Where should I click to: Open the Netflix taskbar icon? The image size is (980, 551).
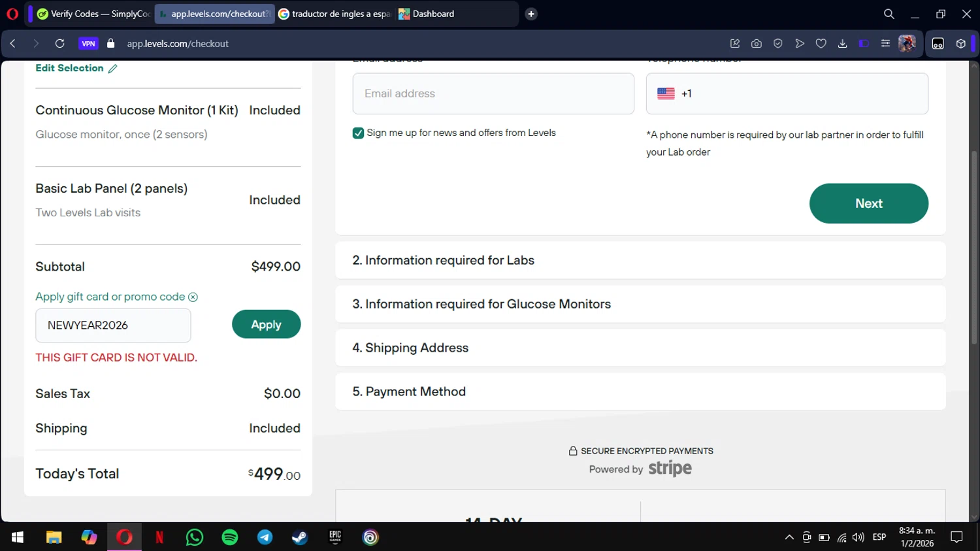point(159,537)
